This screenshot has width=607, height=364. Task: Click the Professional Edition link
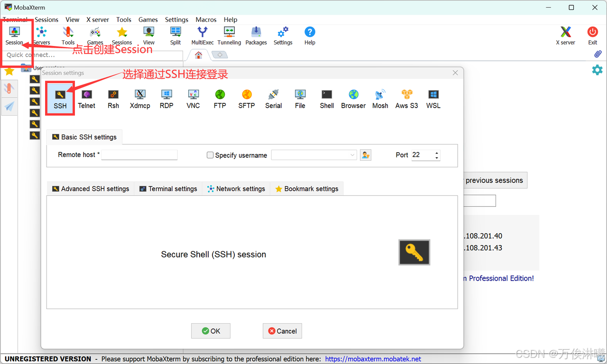click(x=498, y=278)
